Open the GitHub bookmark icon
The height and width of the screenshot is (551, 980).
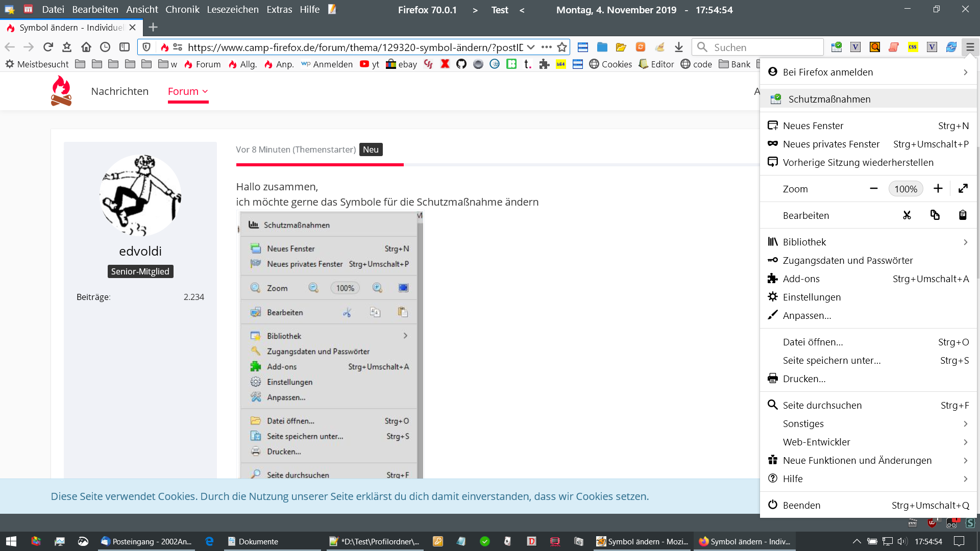pyautogui.click(x=461, y=64)
